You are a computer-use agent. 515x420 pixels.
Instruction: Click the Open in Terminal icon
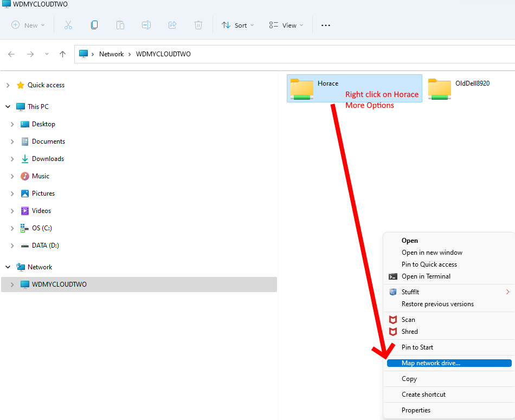click(393, 276)
